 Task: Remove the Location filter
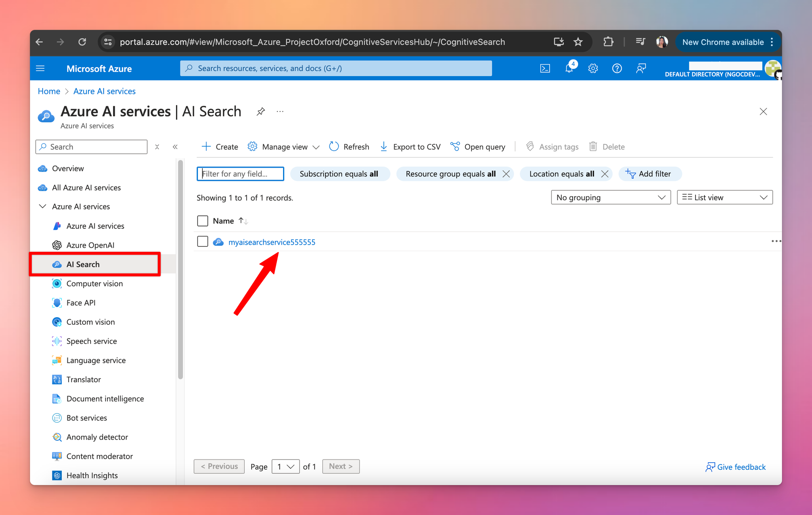click(x=605, y=174)
